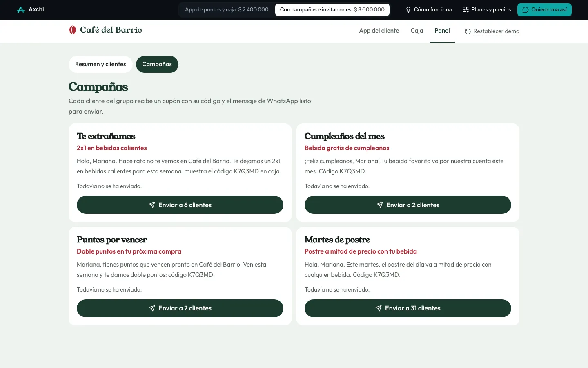Open the Cómo funciona link
The image size is (588, 368).
(428, 10)
